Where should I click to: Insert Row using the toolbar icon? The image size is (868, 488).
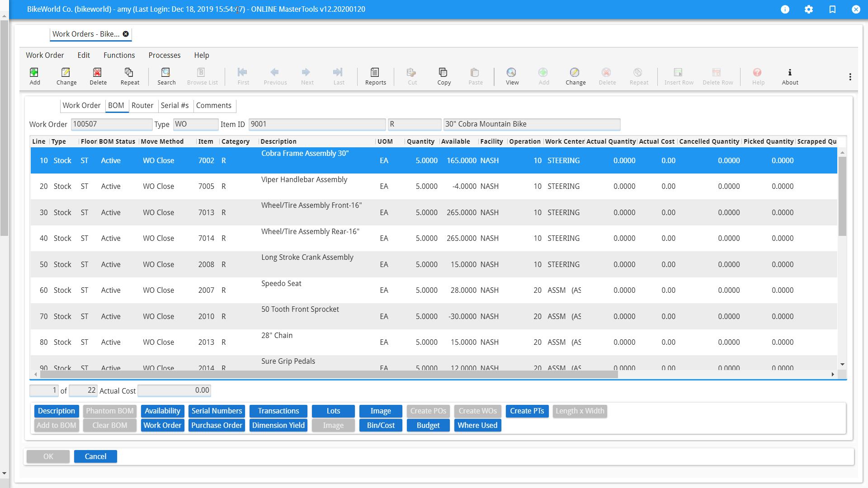(678, 76)
